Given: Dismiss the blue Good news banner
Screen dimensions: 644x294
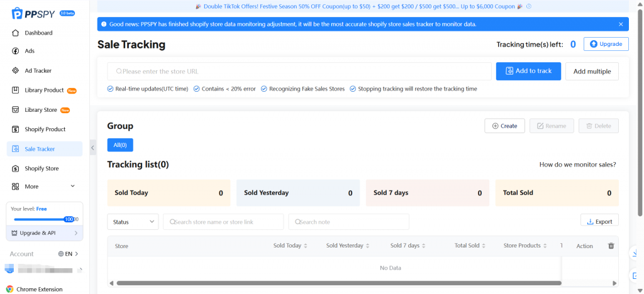Looking at the screenshot, I should pos(621,24).
